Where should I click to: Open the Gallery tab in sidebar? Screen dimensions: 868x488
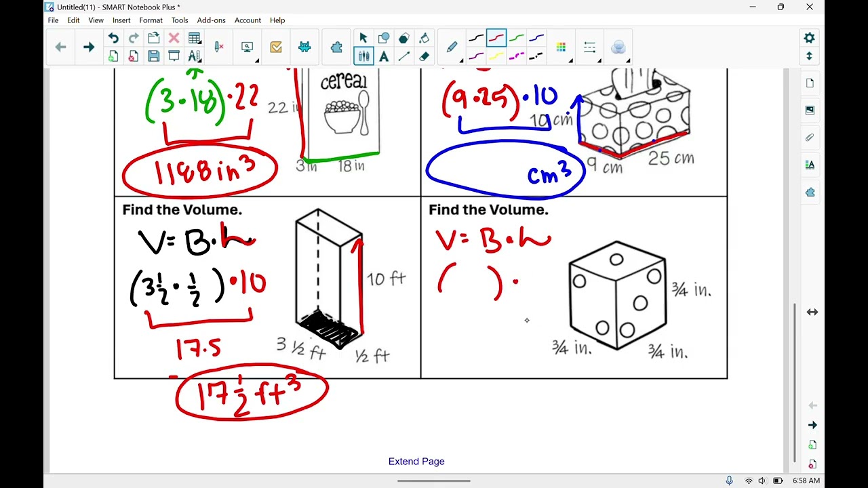click(x=810, y=110)
